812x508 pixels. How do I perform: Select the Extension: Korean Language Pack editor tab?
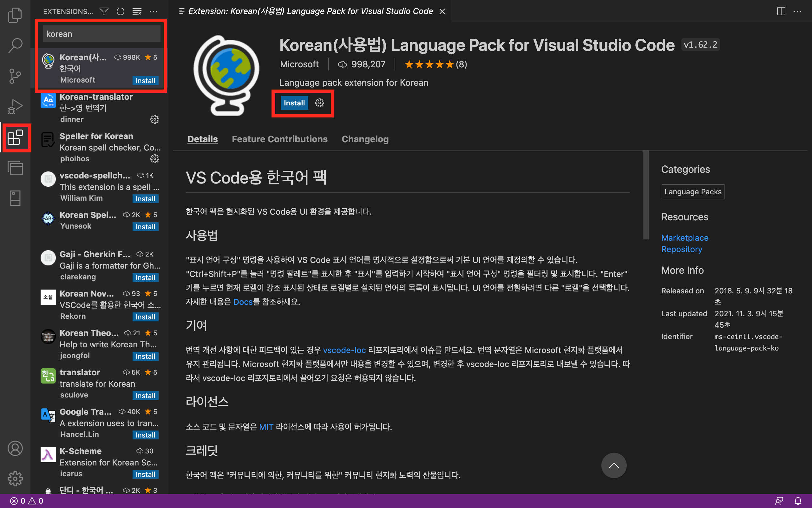[311, 11]
